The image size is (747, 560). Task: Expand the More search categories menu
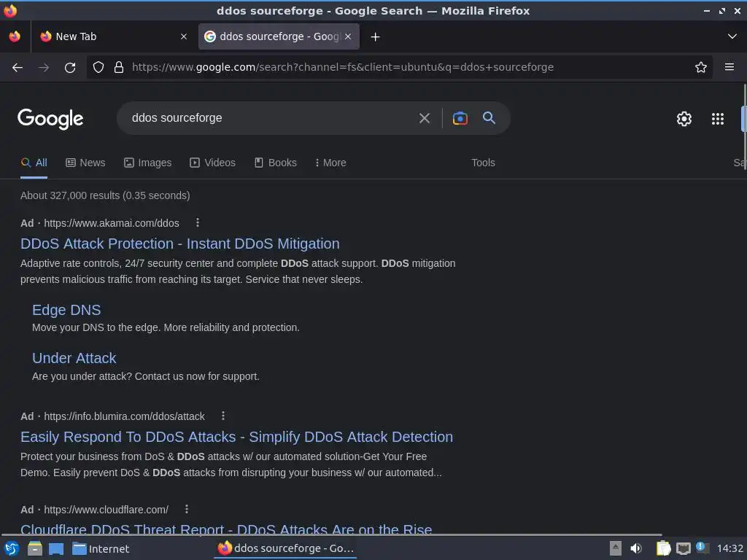330,163
